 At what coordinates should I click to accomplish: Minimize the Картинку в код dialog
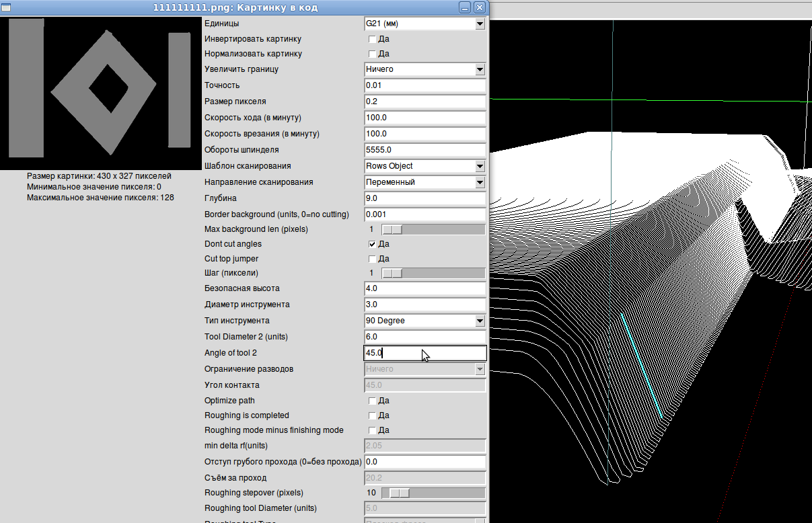[465, 7]
